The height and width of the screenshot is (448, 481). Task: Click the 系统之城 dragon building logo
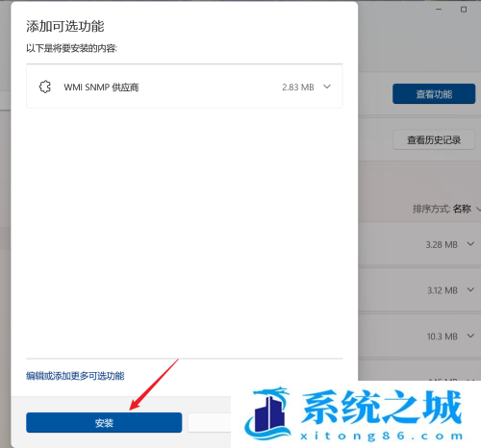coord(268,412)
